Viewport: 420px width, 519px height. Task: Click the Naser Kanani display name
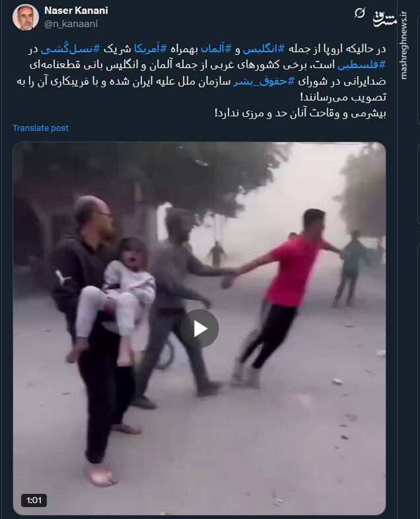point(76,11)
